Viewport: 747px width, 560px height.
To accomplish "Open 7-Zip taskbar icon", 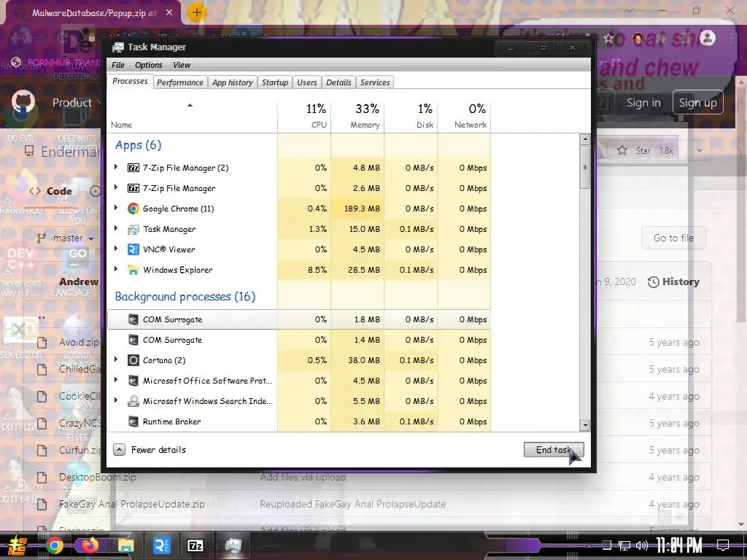I will pyautogui.click(x=196, y=545).
